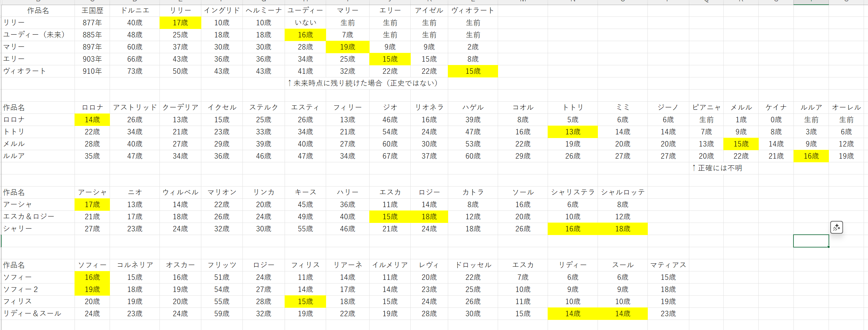This screenshot has height=330, width=868.
Task: Click the fill handle of the selected cell
Action: pyautogui.click(x=828, y=247)
